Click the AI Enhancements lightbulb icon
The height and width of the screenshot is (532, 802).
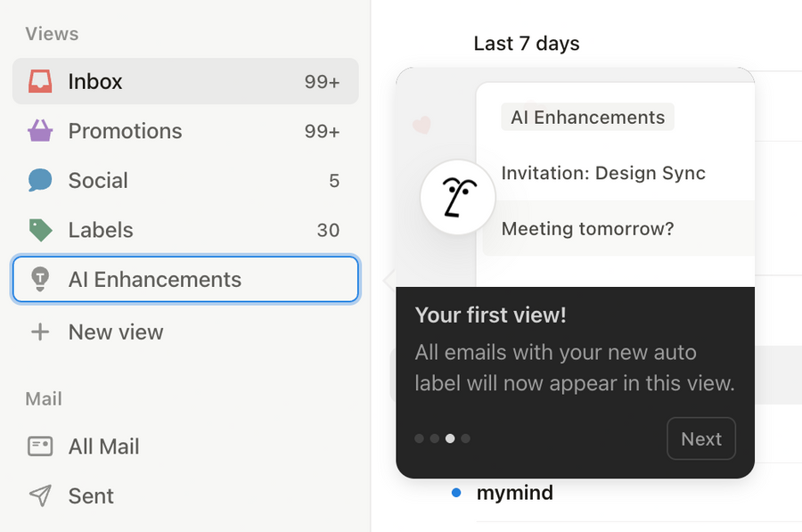coord(39,279)
